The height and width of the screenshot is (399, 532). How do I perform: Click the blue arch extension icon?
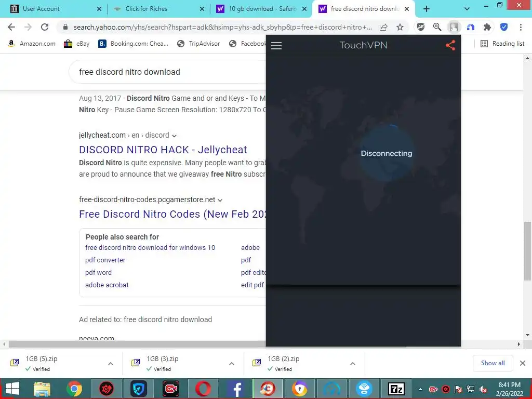coord(470,27)
